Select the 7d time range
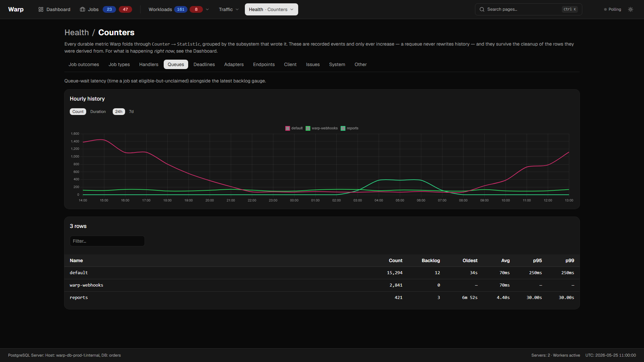This screenshot has height=362, width=644. click(x=131, y=112)
